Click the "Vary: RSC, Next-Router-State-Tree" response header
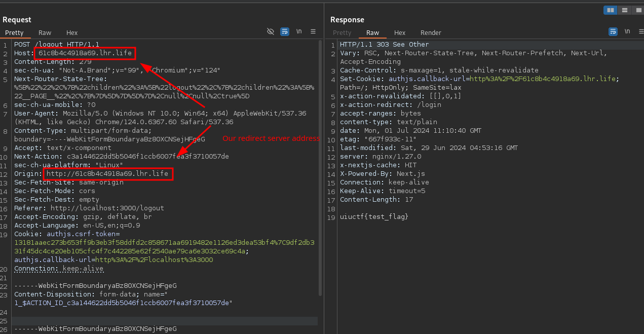 [x=474, y=53]
